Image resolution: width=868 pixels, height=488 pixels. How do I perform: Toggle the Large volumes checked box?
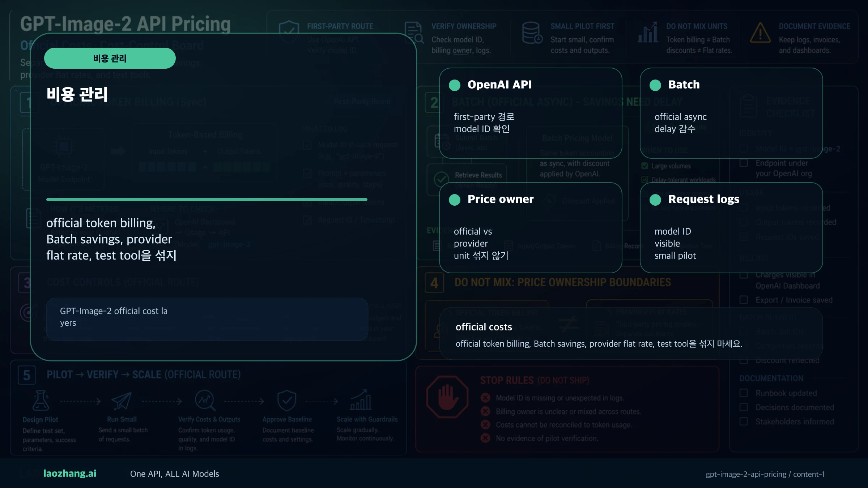(x=644, y=166)
